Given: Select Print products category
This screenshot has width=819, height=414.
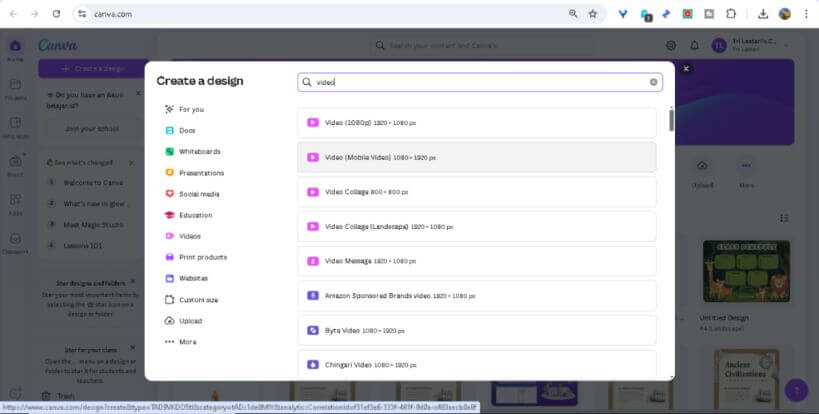Looking at the screenshot, I should (x=196, y=257).
